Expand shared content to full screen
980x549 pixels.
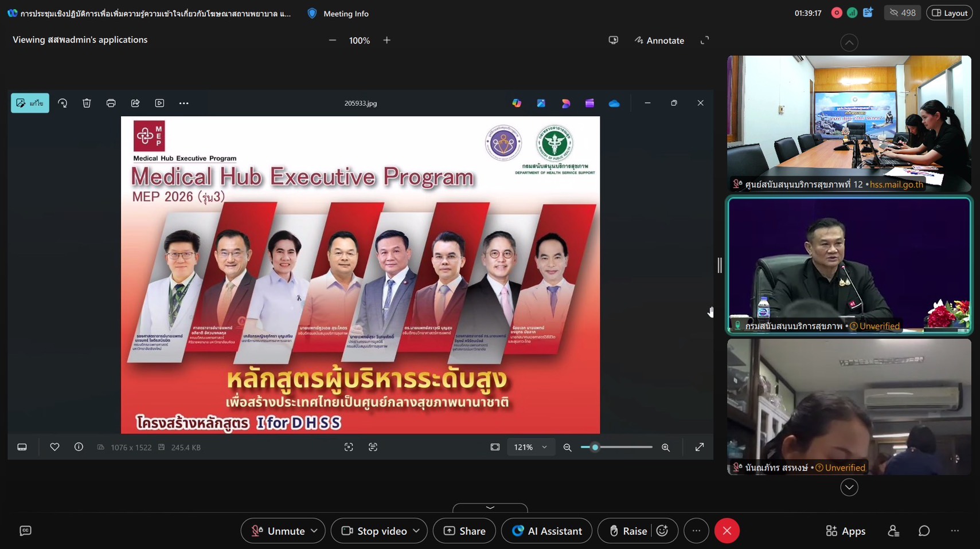(x=705, y=40)
